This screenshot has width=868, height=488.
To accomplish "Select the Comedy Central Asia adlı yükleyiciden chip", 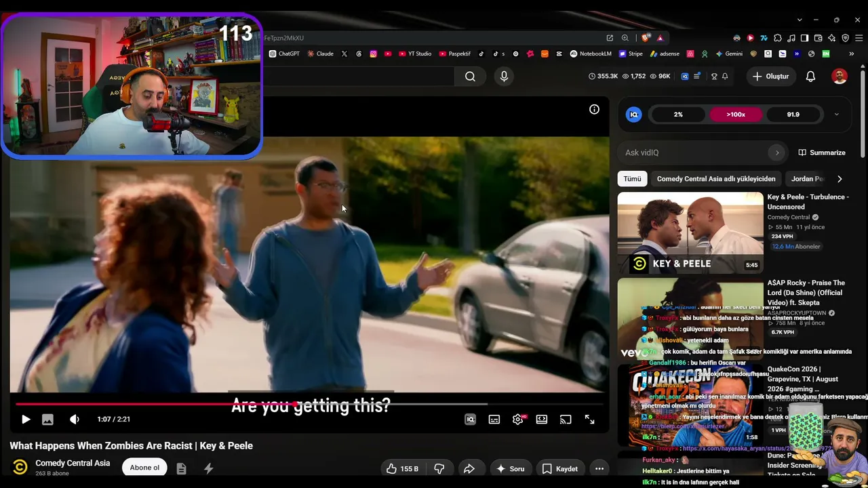I will pos(716,179).
